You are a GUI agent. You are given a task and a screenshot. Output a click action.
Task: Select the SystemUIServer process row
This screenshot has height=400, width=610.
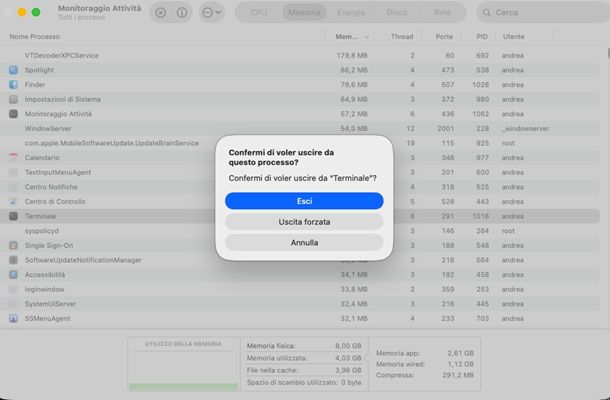(x=300, y=304)
